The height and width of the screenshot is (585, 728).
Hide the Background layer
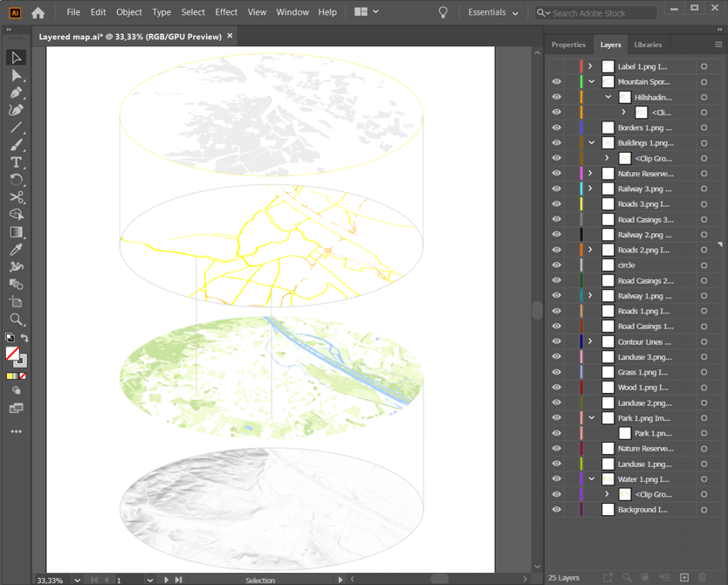(556, 510)
